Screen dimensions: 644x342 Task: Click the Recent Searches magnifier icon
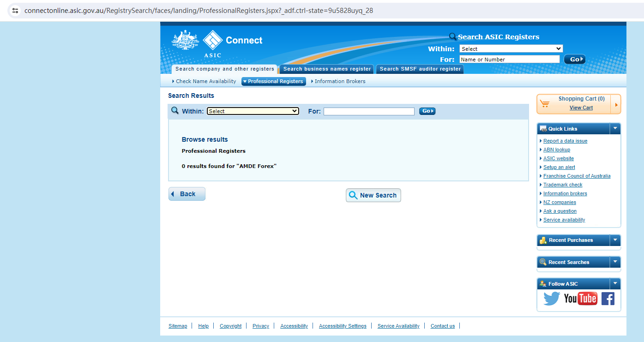[543, 262]
